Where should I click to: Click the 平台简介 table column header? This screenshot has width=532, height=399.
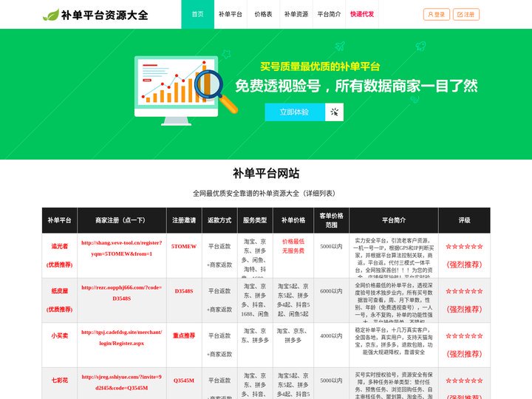[394, 220]
